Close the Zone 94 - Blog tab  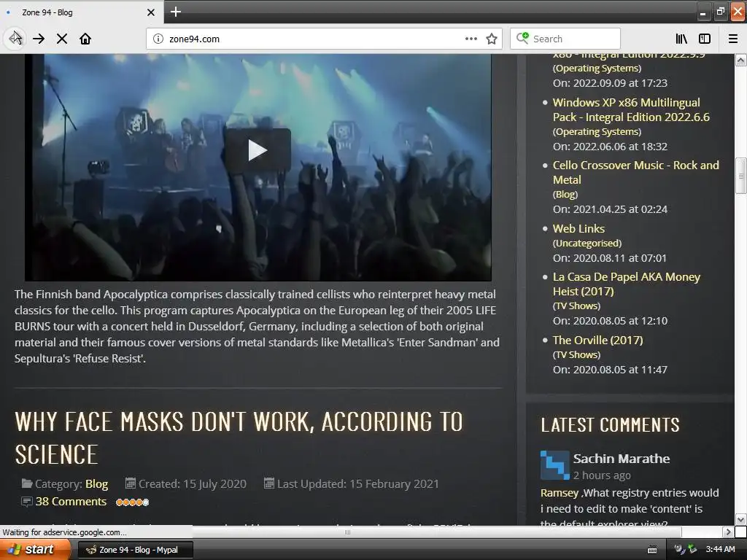[x=150, y=12]
